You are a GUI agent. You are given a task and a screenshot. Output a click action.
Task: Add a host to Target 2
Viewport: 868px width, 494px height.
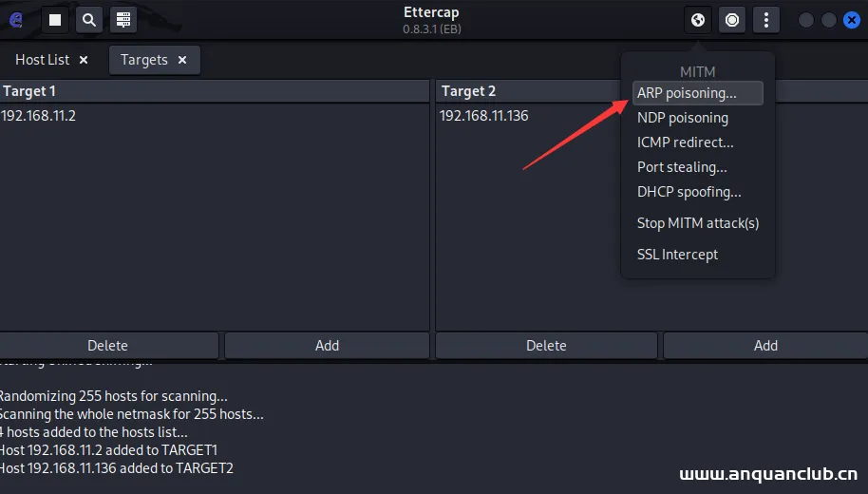pos(765,346)
